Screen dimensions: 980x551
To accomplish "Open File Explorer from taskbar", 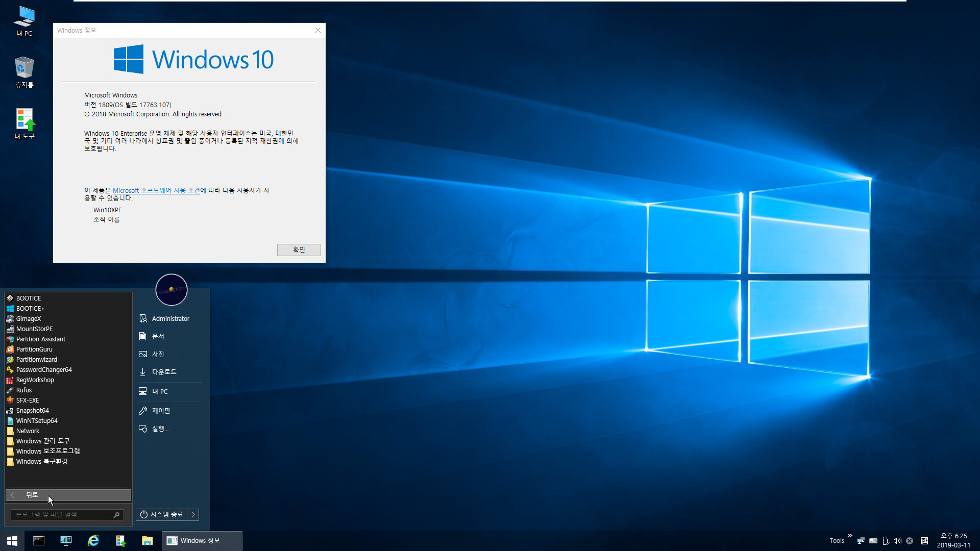I will 148,541.
